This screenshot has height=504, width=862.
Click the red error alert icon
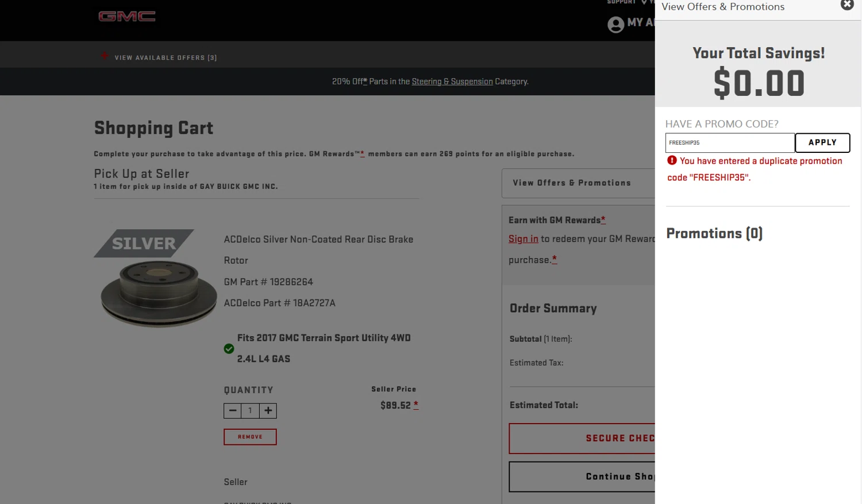tap(672, 160)
